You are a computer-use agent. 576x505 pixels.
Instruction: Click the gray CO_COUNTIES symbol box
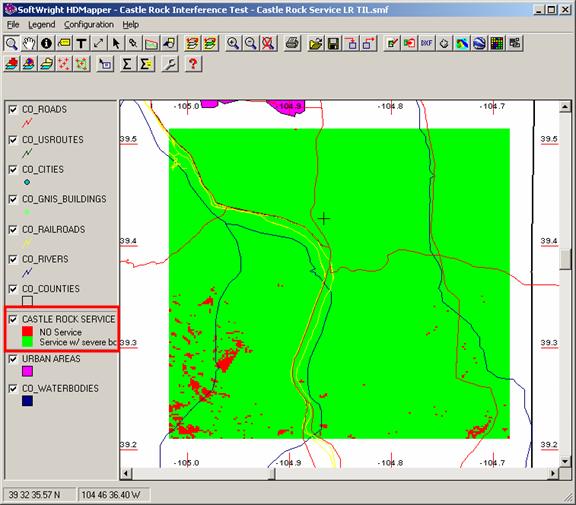(27, 301)
